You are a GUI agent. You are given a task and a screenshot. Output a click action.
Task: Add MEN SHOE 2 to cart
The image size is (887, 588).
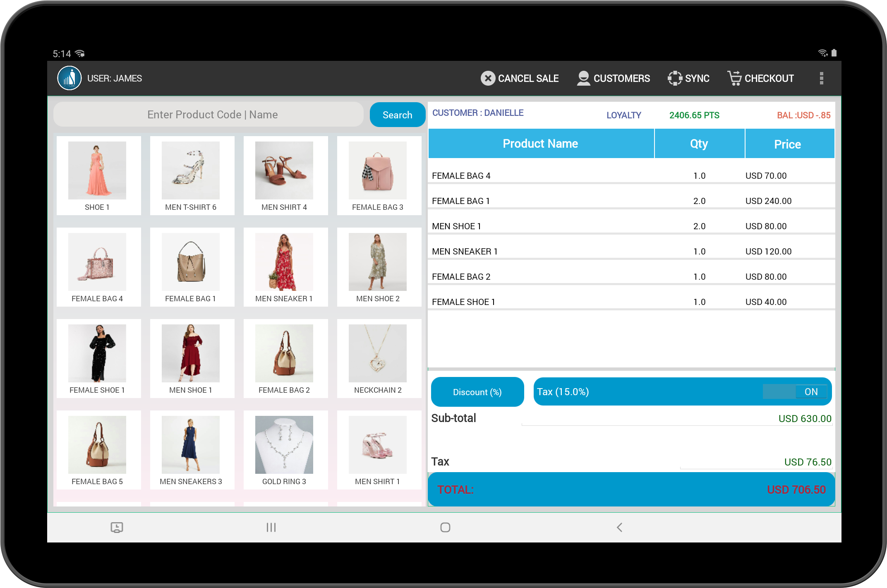(379, 267)
